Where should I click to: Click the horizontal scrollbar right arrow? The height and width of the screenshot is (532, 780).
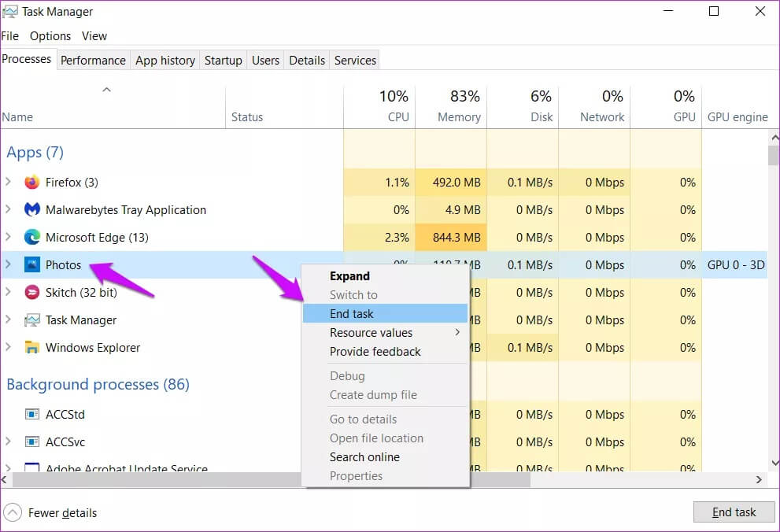coord(759,480)
